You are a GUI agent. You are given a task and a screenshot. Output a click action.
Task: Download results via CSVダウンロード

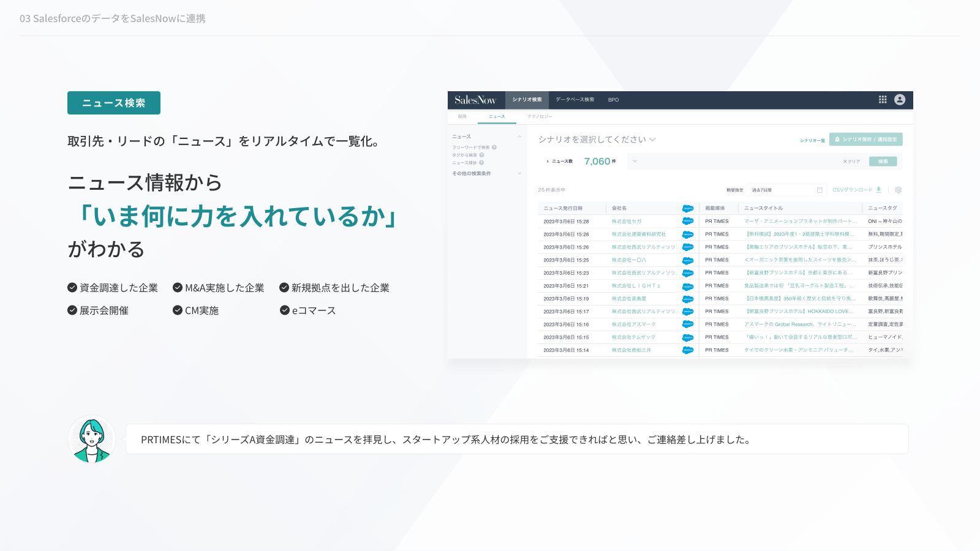857,190
